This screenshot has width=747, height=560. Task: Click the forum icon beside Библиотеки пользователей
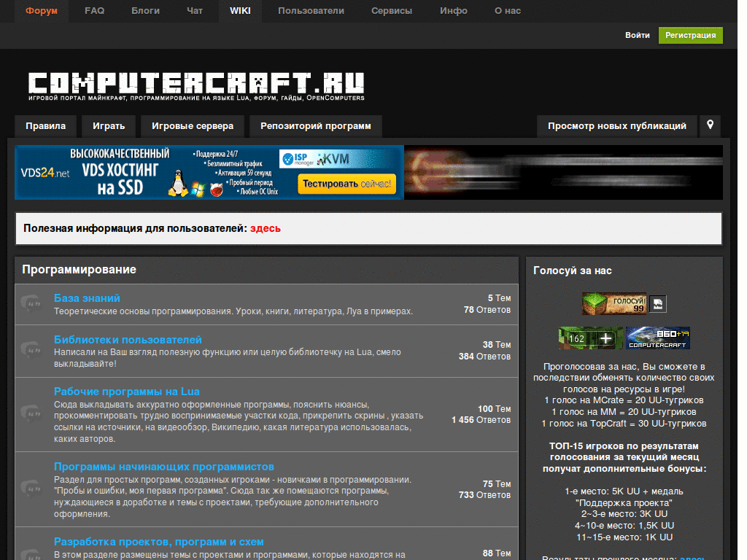[32, 351]
